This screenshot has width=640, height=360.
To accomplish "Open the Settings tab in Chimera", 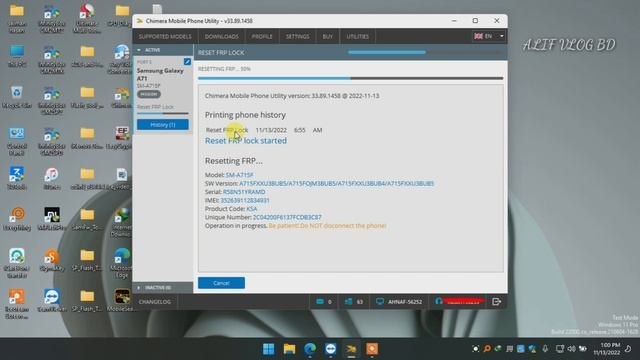I will (x=297, y=36).
